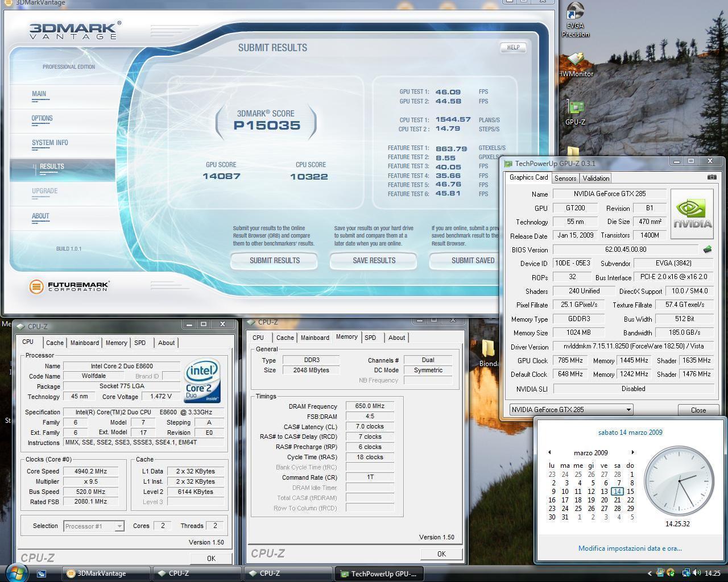Click the analog clock face
This screenshot has height=582, width=728.
(x=679, y=481)
